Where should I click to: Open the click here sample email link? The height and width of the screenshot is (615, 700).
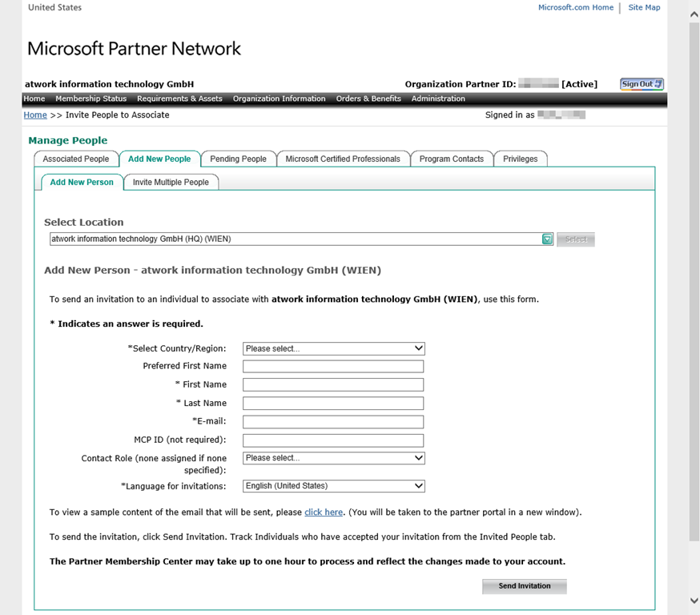point(324,512)
